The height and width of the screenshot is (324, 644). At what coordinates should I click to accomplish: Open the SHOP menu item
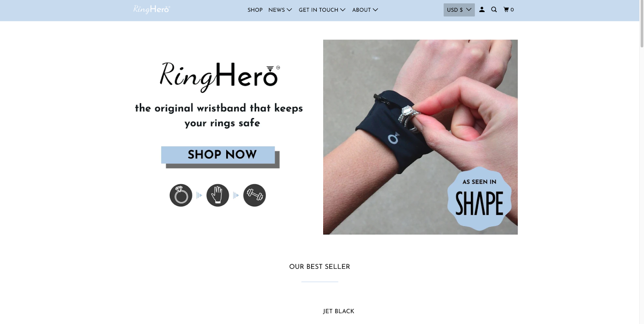click(x=255, y=10)
